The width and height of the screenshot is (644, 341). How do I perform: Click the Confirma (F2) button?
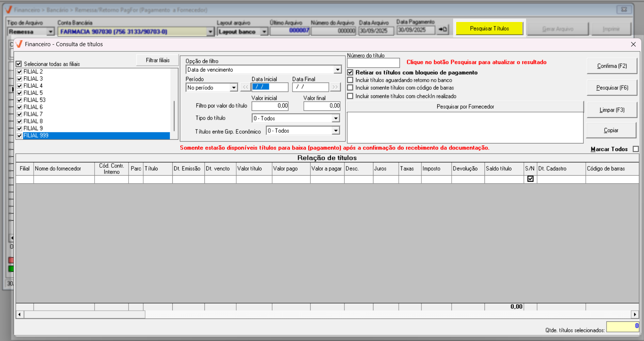tap(611, 66)
